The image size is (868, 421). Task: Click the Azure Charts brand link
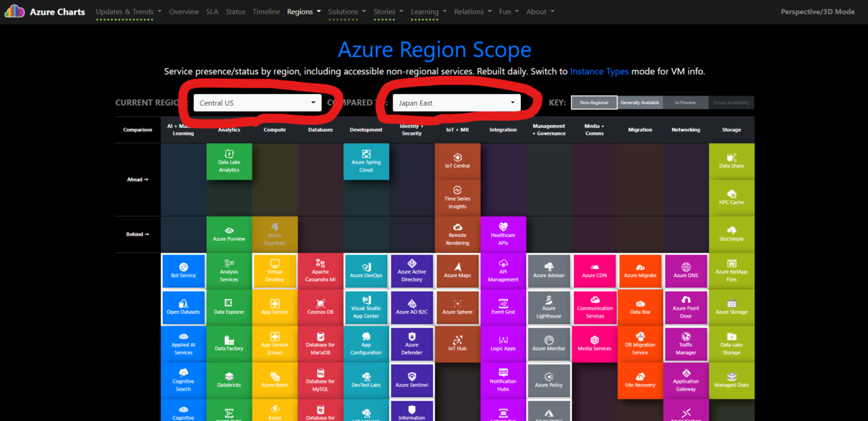57,12
